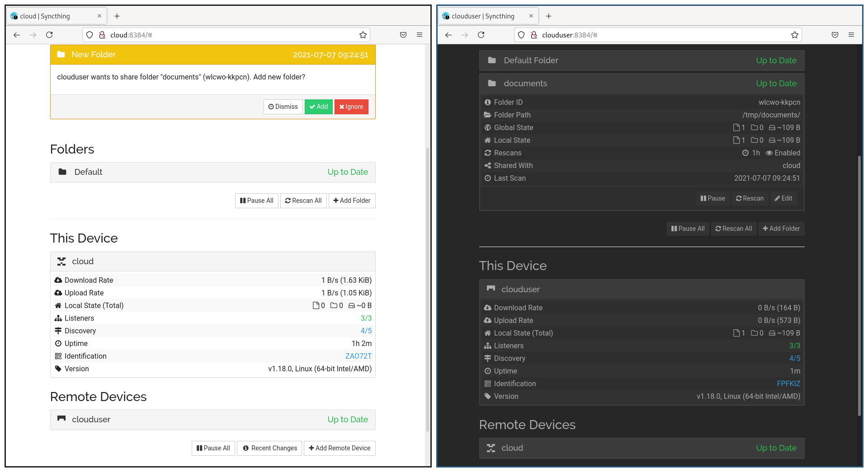Open the hamburger menu in clouduser window

(851, 35)
